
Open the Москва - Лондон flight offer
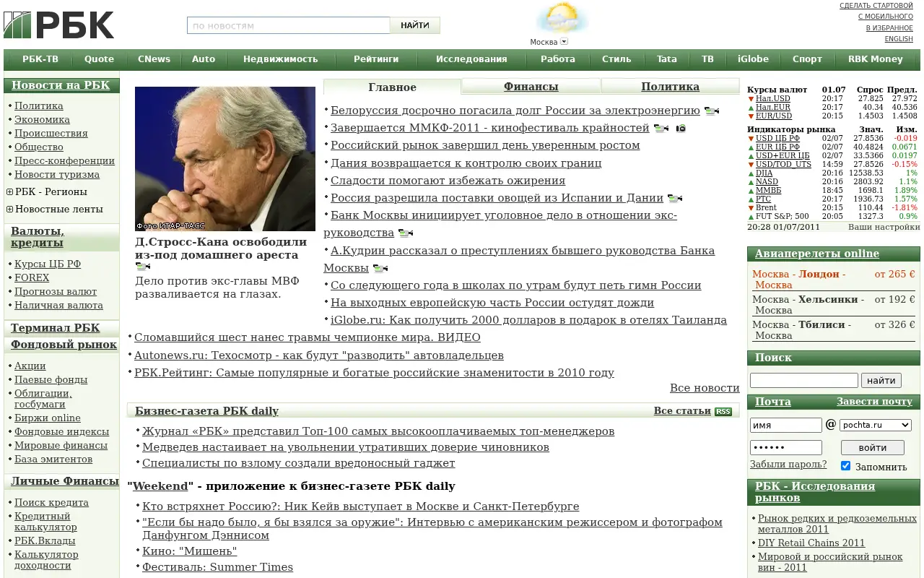(x=834, y=280)
